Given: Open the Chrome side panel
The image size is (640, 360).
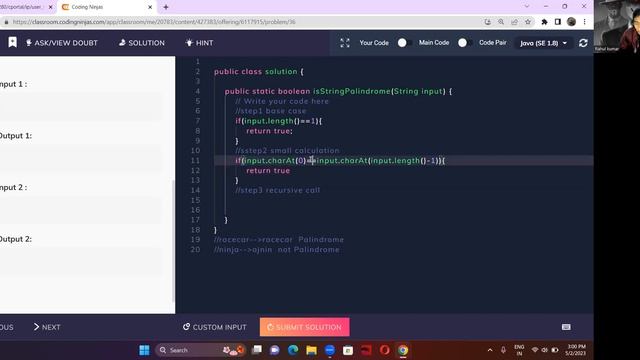Looking at the screenshot, I should tap(558, 22).
